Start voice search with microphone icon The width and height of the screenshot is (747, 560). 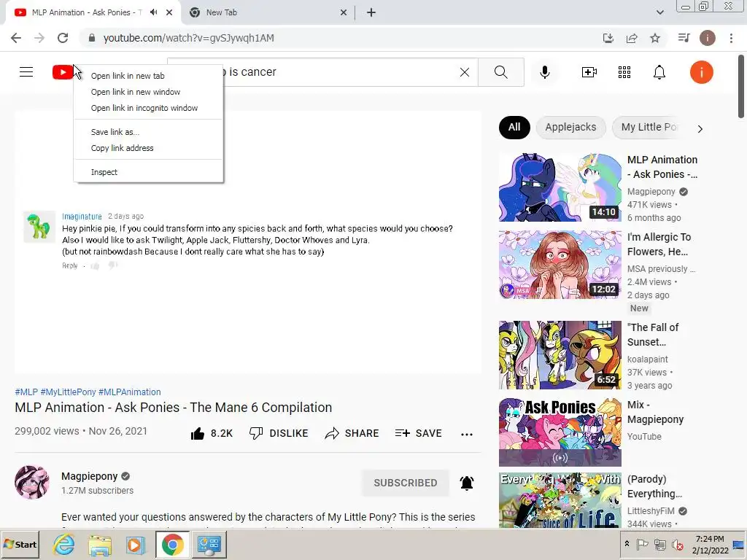point(545,72)
